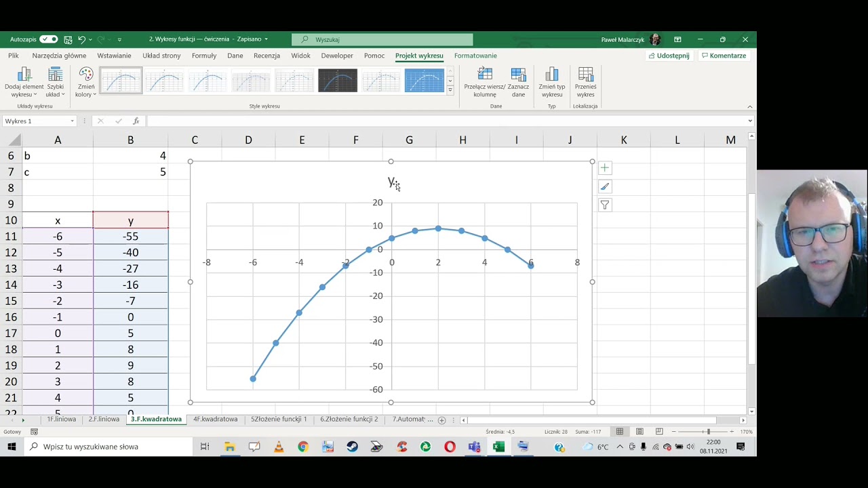Image resolution: width=868 pixels, height=488 pixels.
Task: Apply the dark background chart style
Action: click(x=338, y=81)
